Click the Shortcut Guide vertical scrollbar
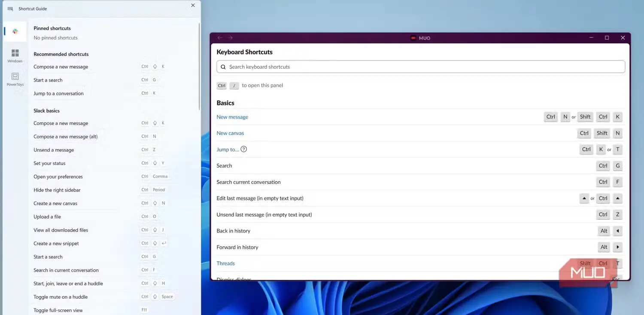 click(x=199, y=67)
